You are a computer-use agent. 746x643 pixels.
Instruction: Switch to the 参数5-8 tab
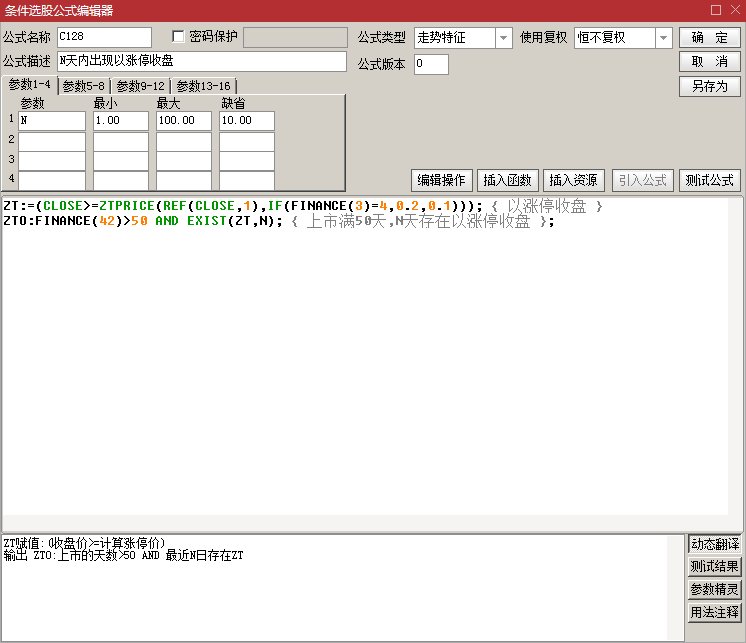point(84,86)
